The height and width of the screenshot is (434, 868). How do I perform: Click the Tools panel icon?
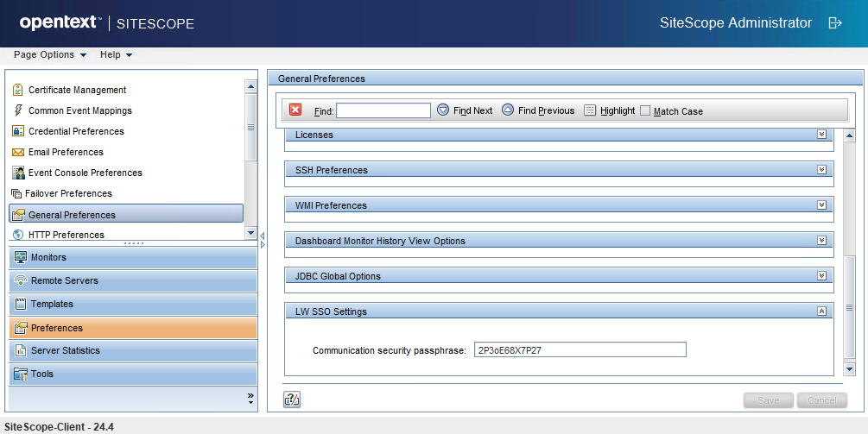(21, 374)
